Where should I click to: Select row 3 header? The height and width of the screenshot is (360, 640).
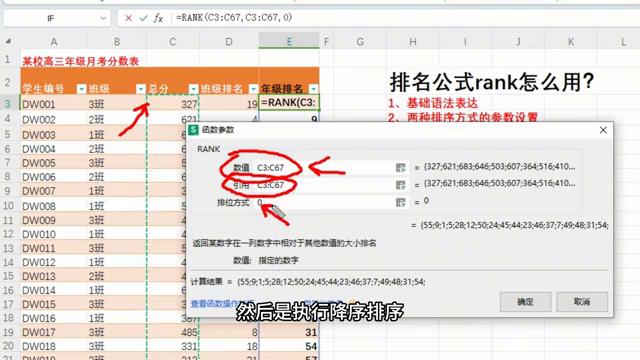(x=8, y=104)
